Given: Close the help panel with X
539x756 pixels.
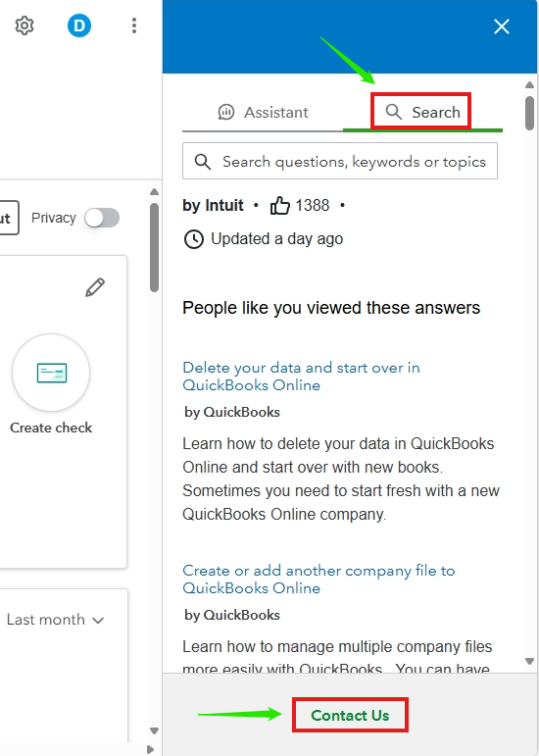Looking at the screenshot, I should (502, 26).
